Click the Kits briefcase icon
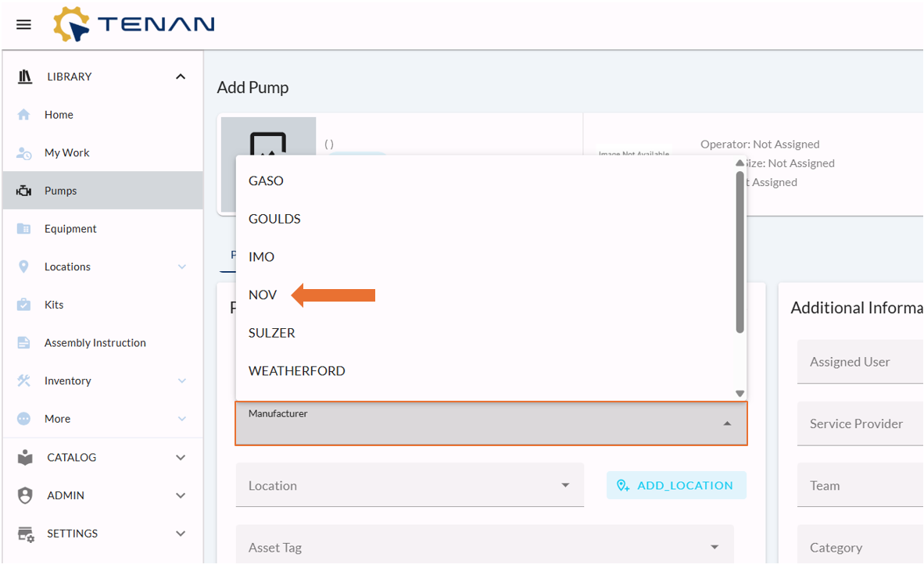The width and height of the screenshot is (924, 568). pyautogui.click(x=23, y=305)
